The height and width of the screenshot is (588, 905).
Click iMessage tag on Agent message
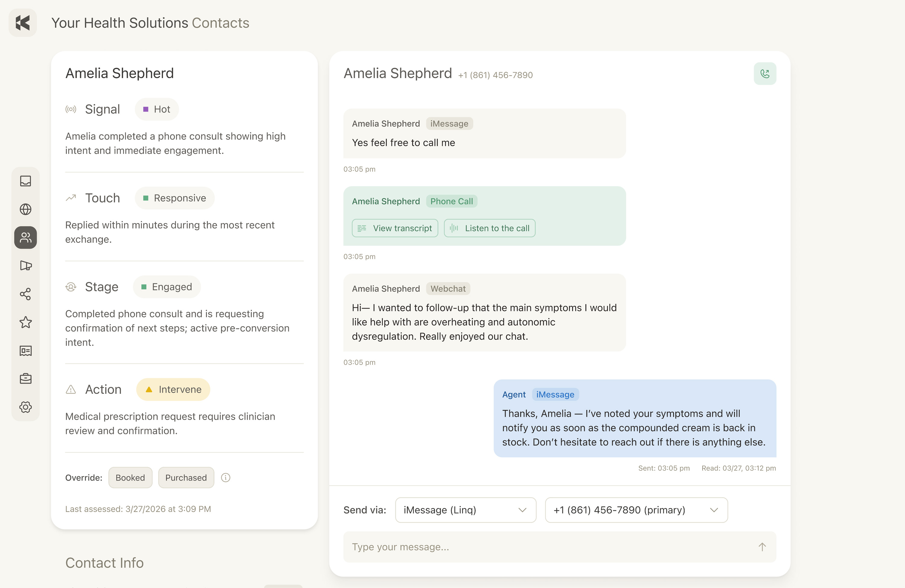555,394
